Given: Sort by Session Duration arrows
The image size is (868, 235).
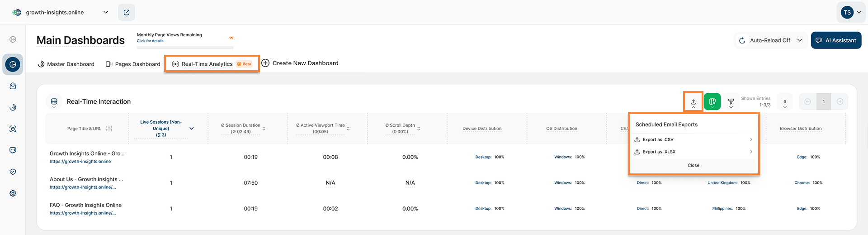Looking at the screenshot, I should pyautogui.click(x=264, y=129).
